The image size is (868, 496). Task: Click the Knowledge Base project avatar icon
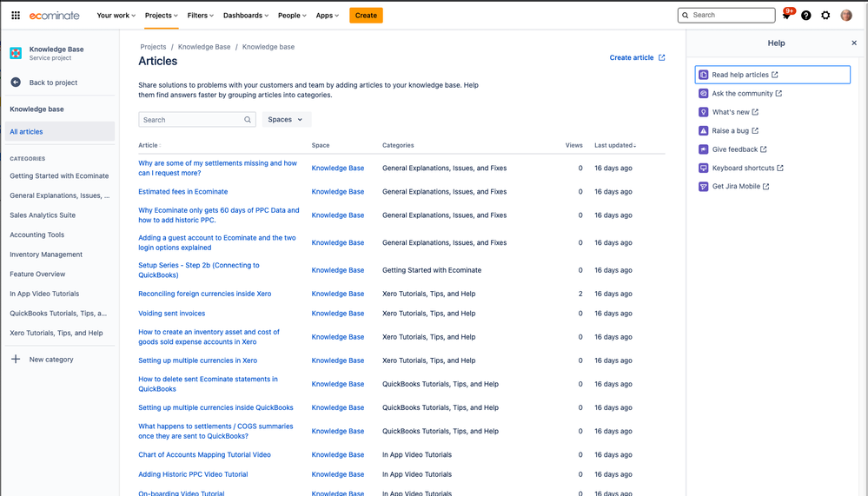click(x=16, y=53)
